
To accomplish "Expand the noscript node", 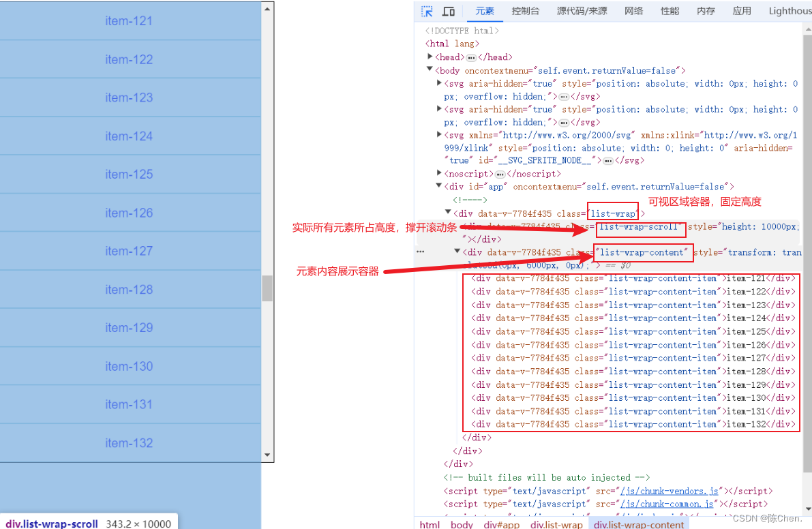I will (x=439, y=173).
